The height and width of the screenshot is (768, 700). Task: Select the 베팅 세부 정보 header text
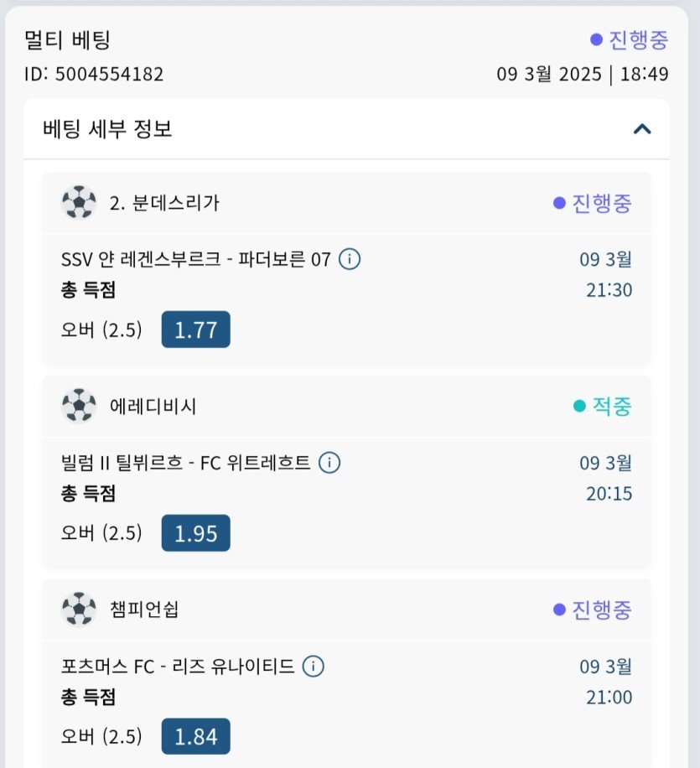107,129
